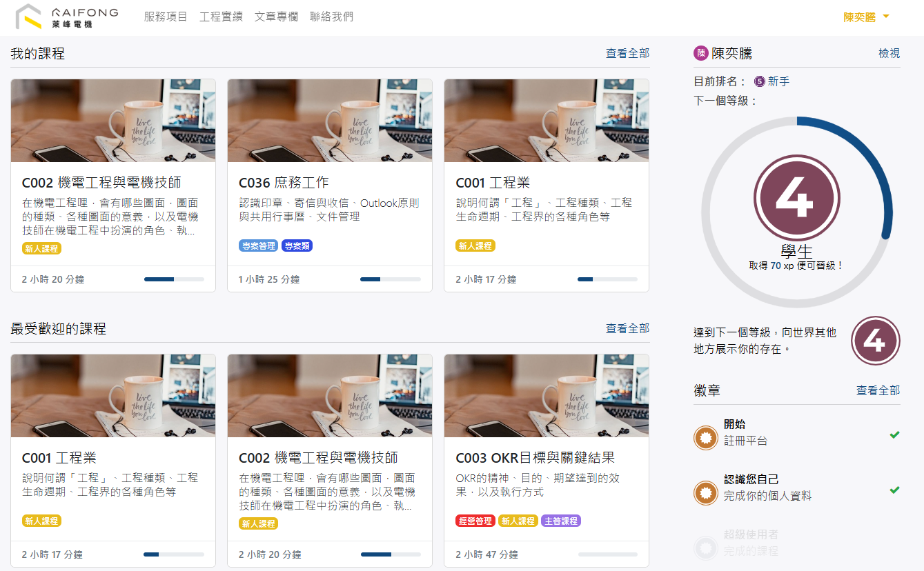Click the 認識您自己 badge icon
Viewport: 924px width, 571px height.
coord(706,492)
